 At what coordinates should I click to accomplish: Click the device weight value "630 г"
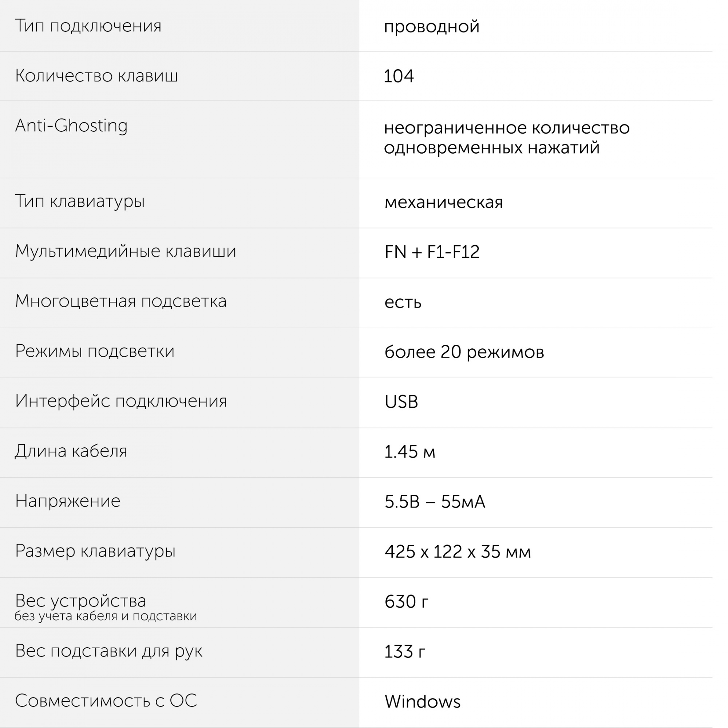pos(406,601)
